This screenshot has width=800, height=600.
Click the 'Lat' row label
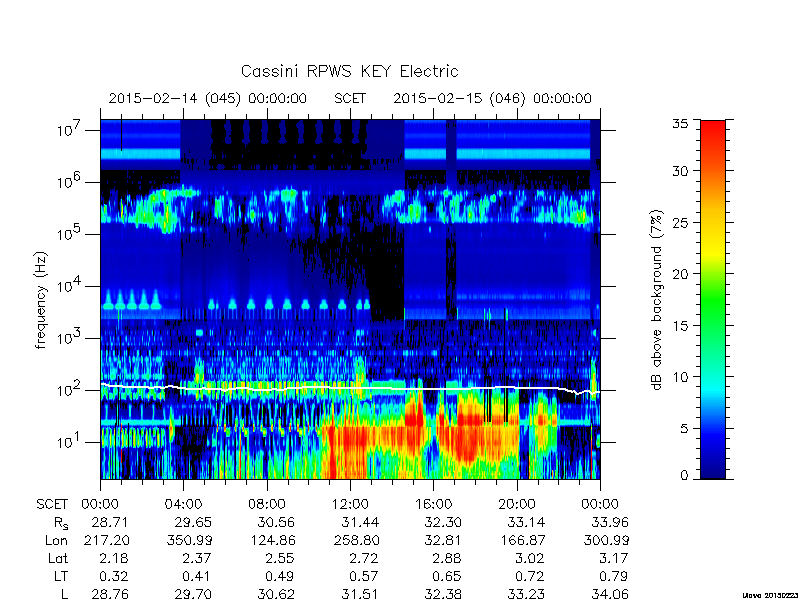(58, 558)
